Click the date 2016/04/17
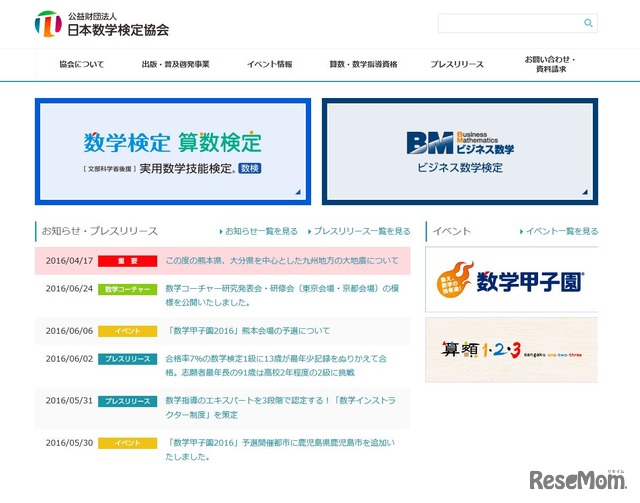This screenshot has width=640, height=503. [69, 260]
